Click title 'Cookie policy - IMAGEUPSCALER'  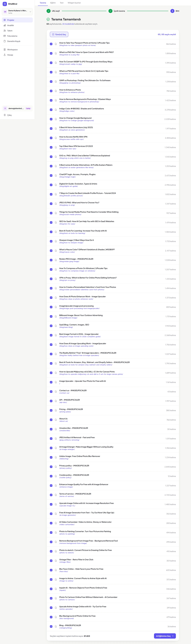74,475
